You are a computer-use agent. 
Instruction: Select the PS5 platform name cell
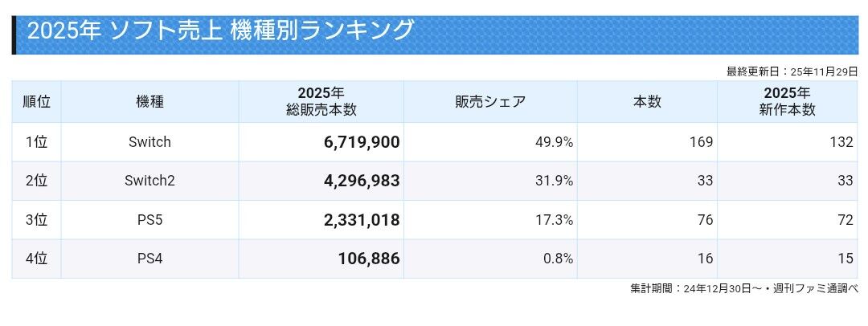tap(149, 220)
